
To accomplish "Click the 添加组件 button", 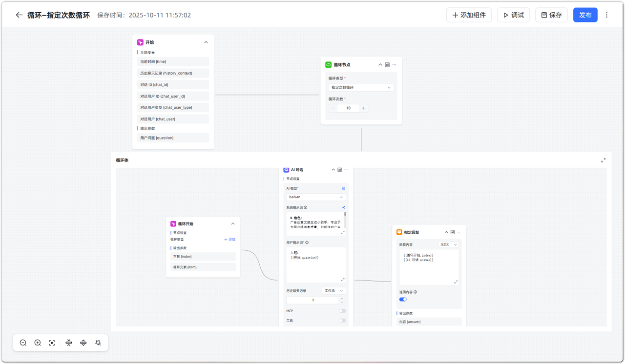I will click(469, 15).
